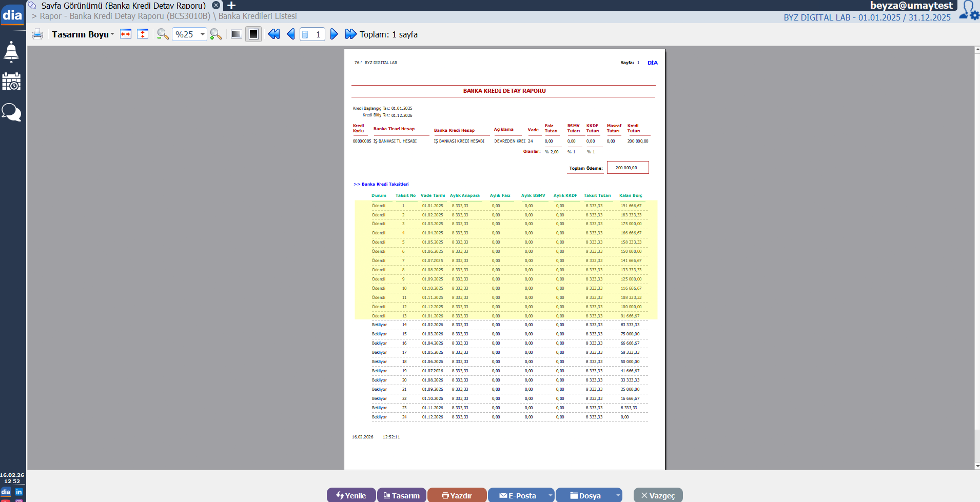Expand the E-Posta dropdown arrow
This screenshot has height=502, width=980.
pos(550,495)
